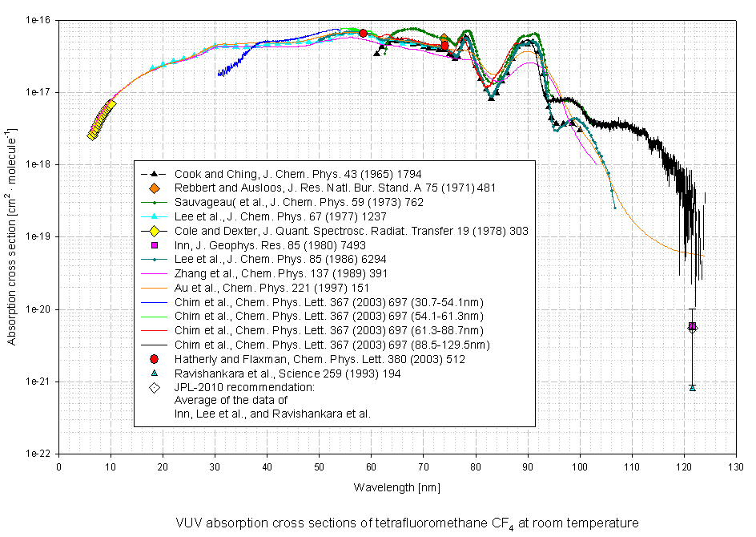Click the red circle data point near 58 nm in plot
This screenshot has height=537, width=756.
pos(363,33)
